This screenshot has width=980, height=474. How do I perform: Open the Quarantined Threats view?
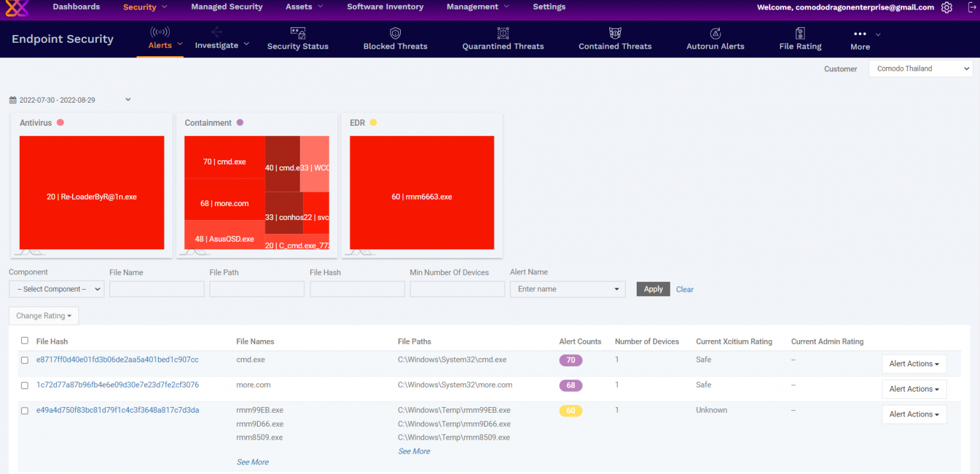click(503, 40)
